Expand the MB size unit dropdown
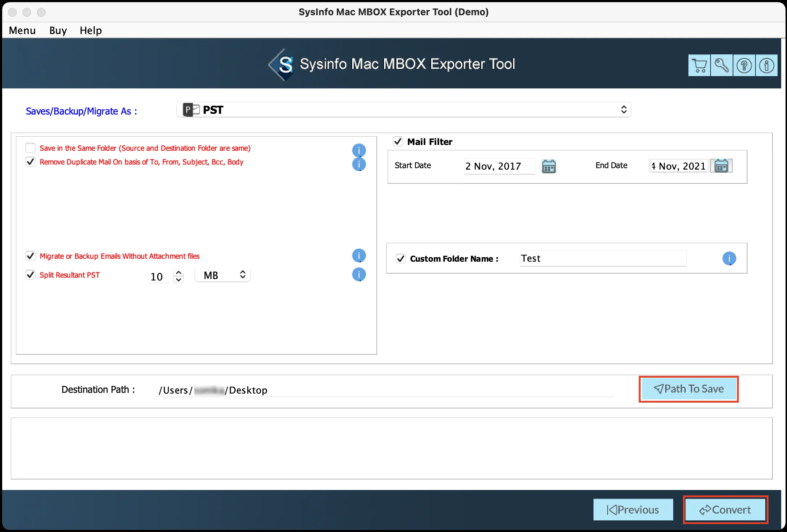The width and height of the screenshot is (787, 532). (222, 275)
